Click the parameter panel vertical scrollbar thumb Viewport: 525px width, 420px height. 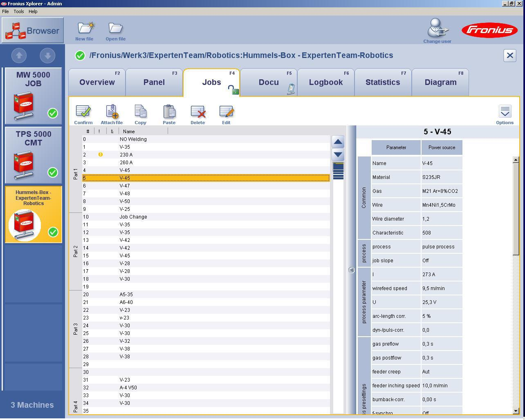516,209
